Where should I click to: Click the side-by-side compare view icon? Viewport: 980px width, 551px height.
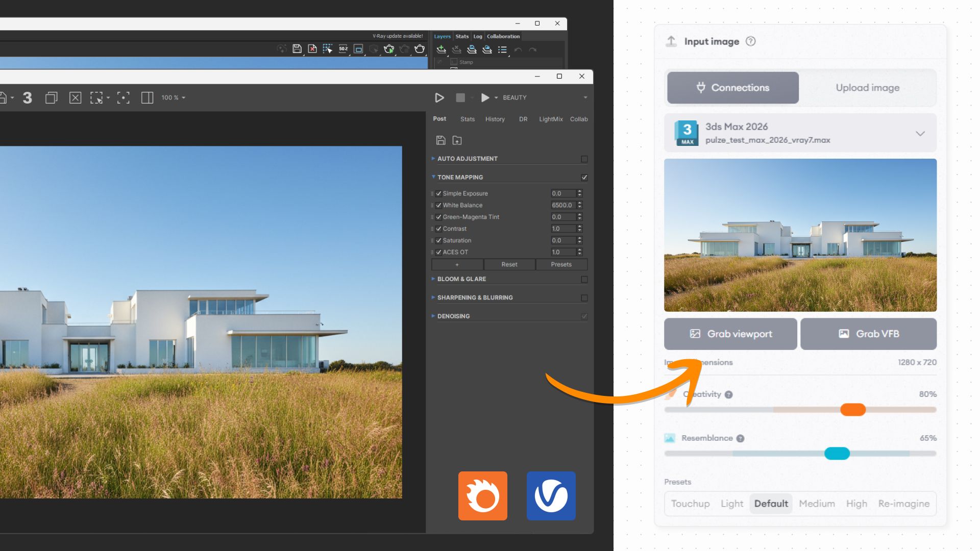click(147, 97)
